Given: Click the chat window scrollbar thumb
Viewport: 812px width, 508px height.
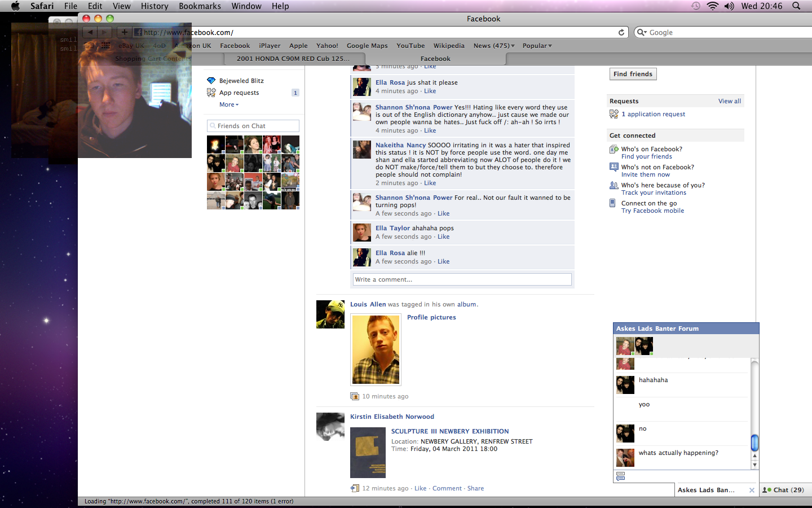Looking at the screenshot, I should tap(754, 443).
